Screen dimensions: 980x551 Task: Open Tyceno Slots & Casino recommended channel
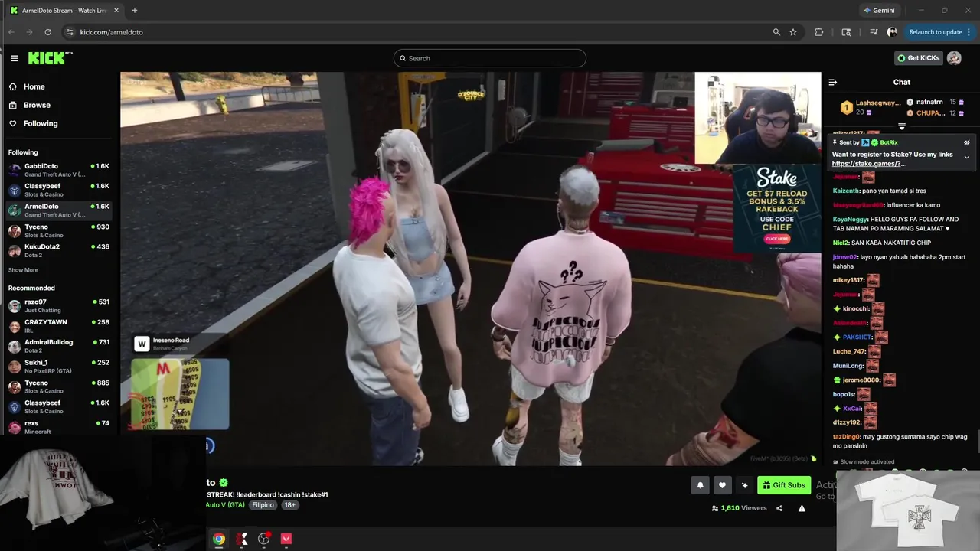click(x=59, y=386)
